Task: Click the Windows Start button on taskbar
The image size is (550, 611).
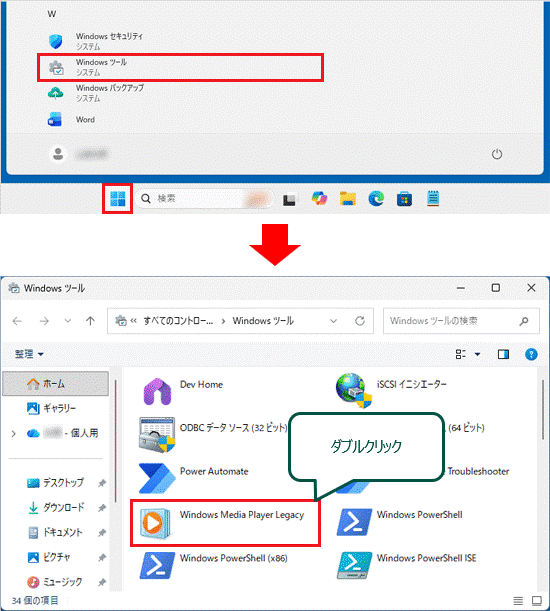Action: (117, 199)
